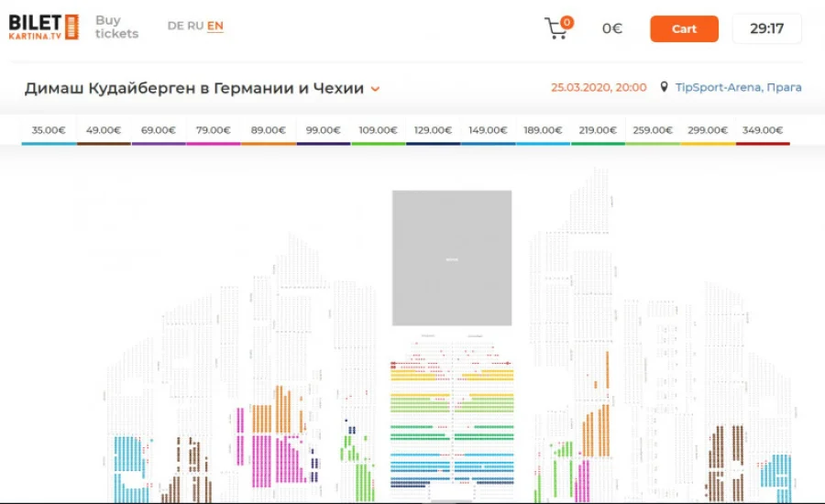The image size is (825, 504).
Task: Switch language to DE
Action: (176, 26)
